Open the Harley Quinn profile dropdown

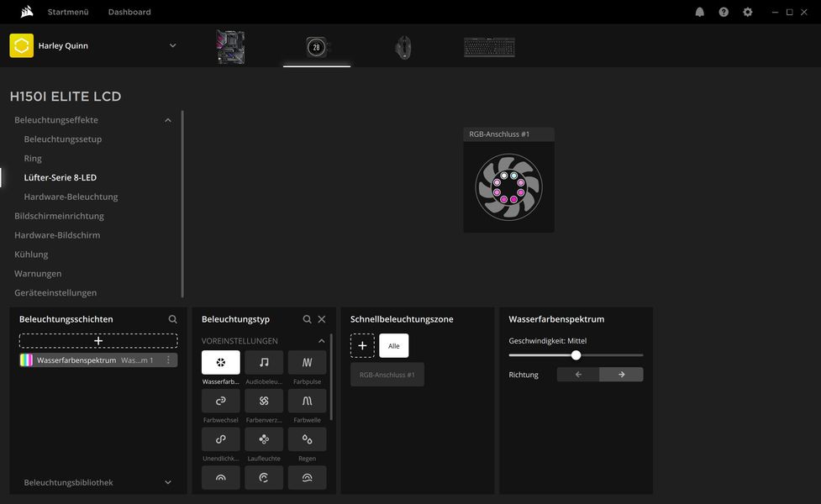[x=172, y=45]
